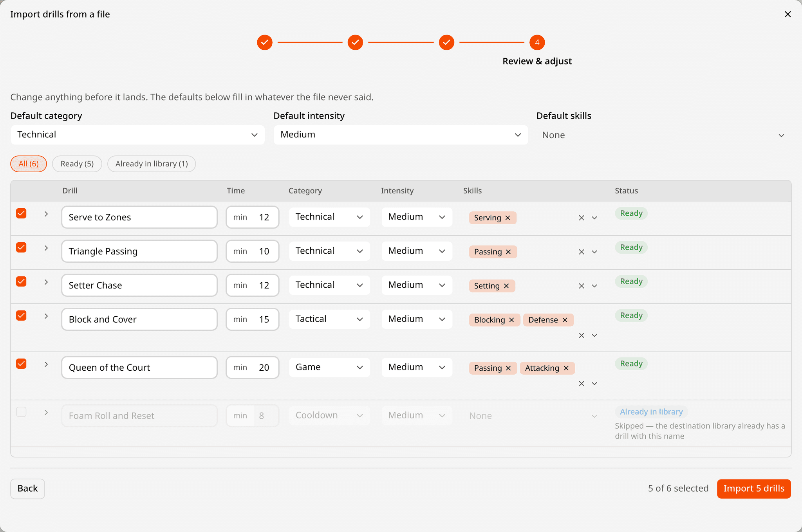The image size is (802, 532).
Task: Uncheck the Block and Cover drill
Action: [21, 316]
